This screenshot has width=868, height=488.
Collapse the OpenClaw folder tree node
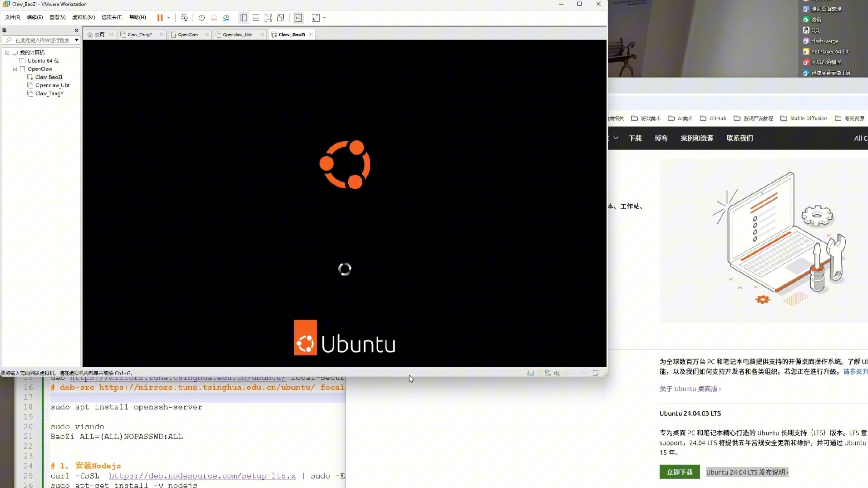(x=15, y=69)
